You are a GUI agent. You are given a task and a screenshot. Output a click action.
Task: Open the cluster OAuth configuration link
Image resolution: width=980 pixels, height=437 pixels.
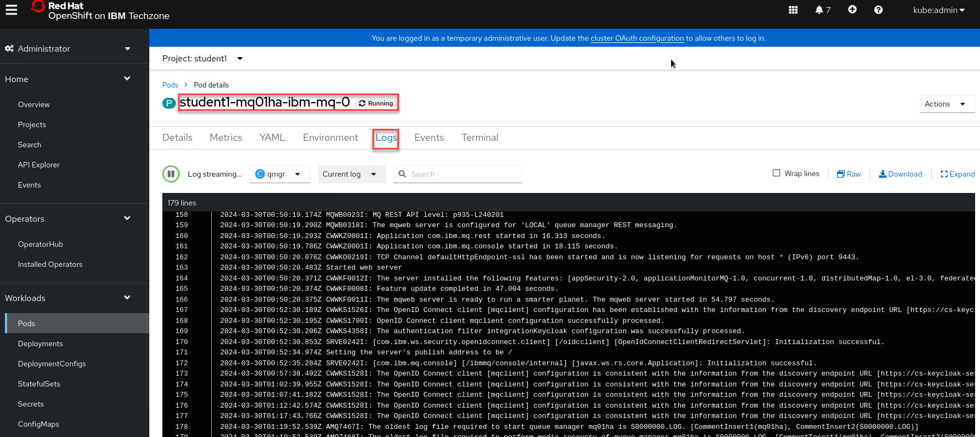pos(637,38)
